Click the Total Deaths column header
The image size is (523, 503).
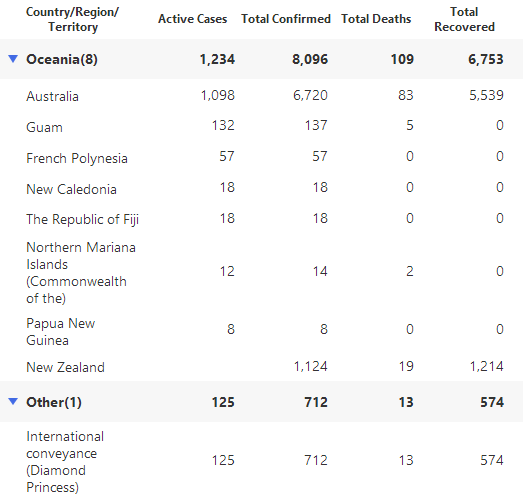376,19
